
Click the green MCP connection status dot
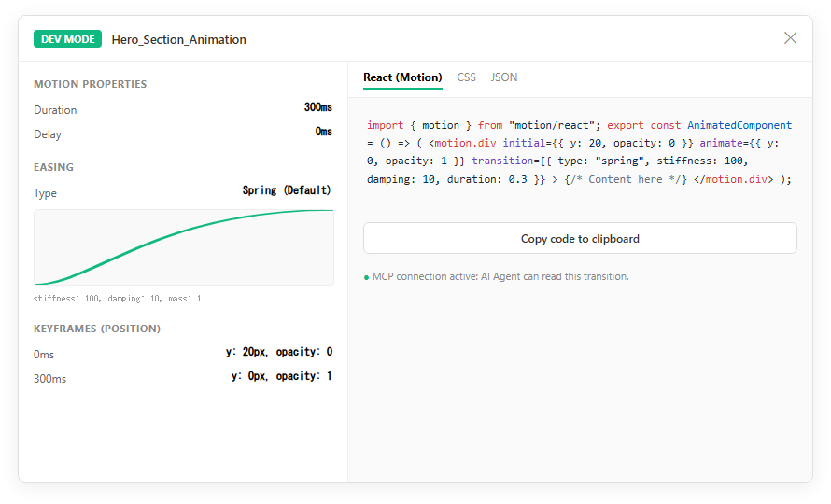click(x=366, y=277)
